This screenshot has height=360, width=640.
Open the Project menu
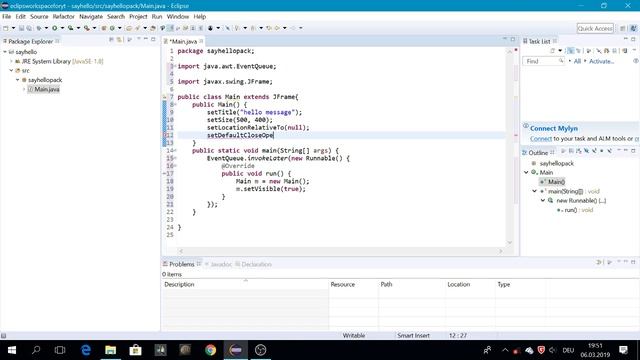pos(138,17)
